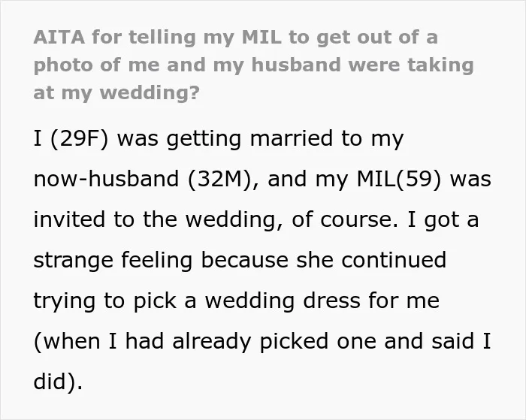
Task: Select the closing 'did).' on the last line
Action: (58, 382)
